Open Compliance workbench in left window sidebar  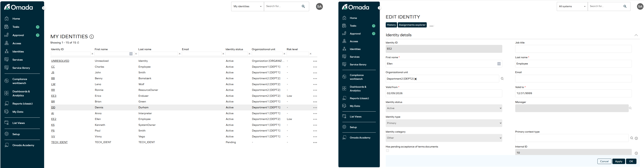20,81
